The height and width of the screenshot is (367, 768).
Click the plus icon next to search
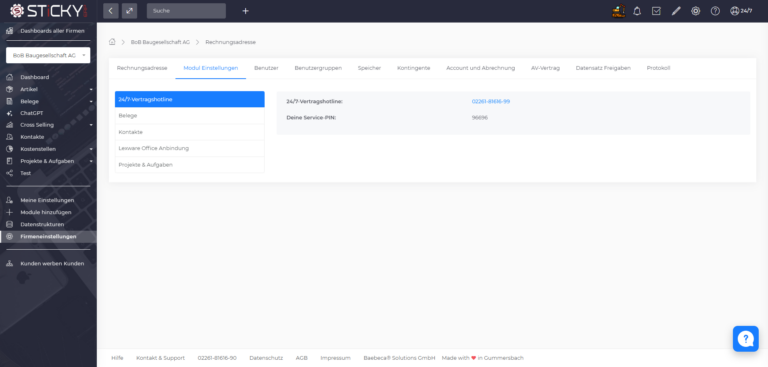(x=245, y=11)
